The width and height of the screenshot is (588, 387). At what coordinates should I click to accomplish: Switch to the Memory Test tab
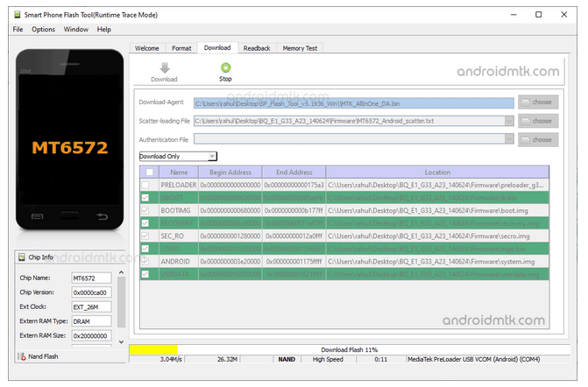coord(300,48)
